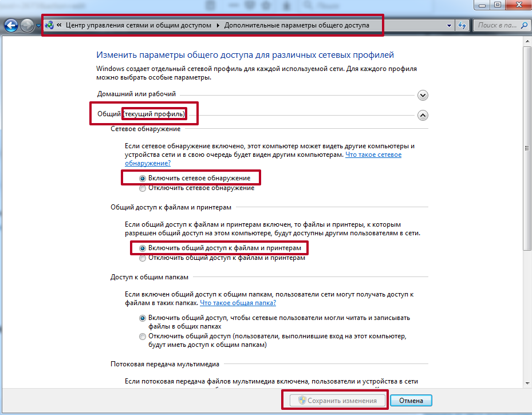Open the address bar history dropdown arrow
Viewport: 532px width, 415px height.
(450, 26)
